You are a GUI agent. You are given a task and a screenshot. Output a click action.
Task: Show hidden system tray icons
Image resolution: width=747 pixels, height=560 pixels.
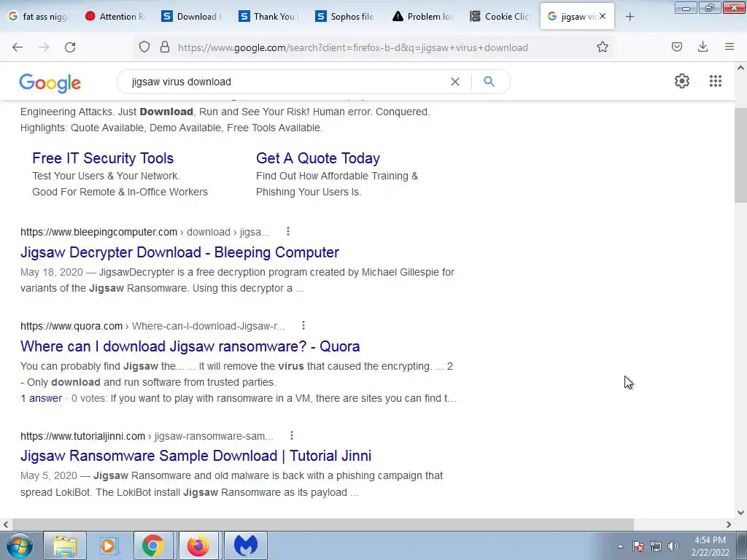pos(620,546)
